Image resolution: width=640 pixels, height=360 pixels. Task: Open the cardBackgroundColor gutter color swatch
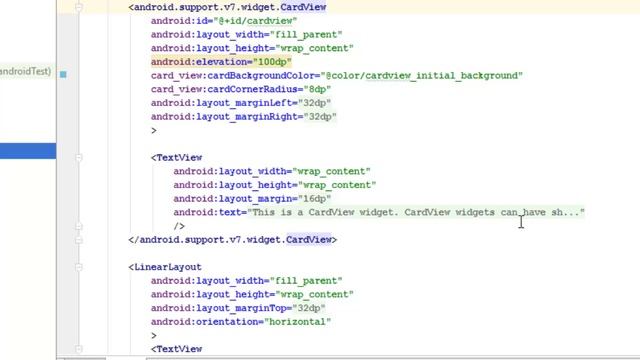(x=63, y=74)
